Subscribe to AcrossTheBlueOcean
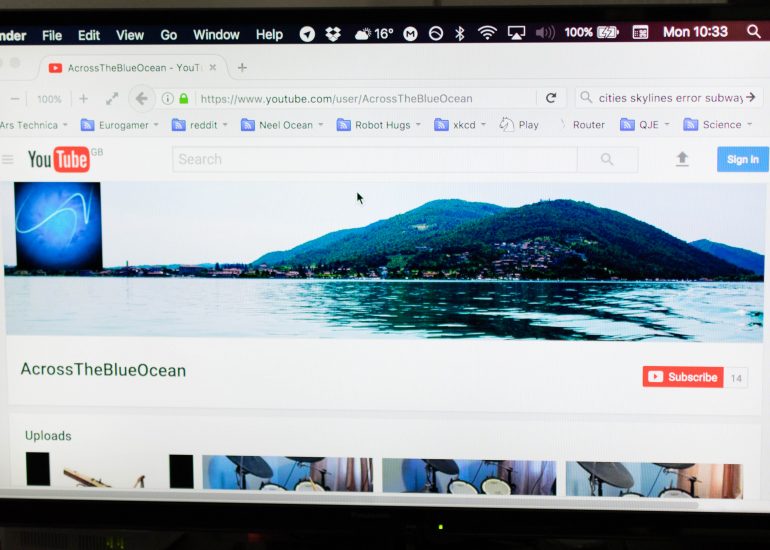The width and height of the screenshot is (770, 550). coord(683,377)
